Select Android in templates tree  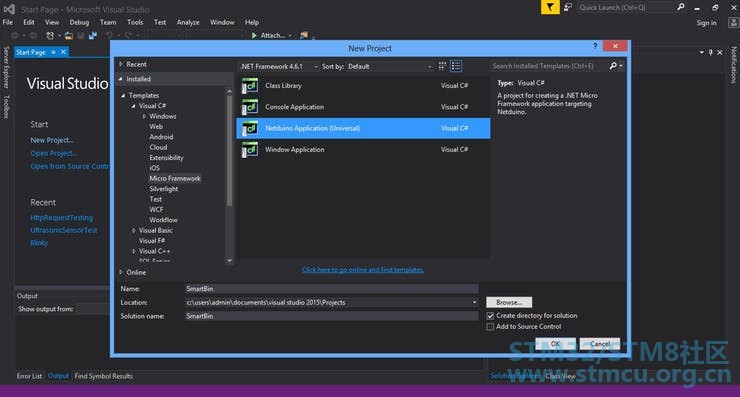tap(161, 137)
